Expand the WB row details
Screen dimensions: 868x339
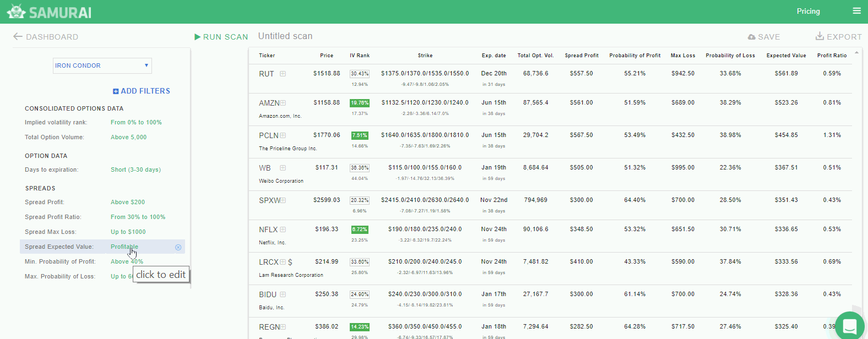click(283, 168)
